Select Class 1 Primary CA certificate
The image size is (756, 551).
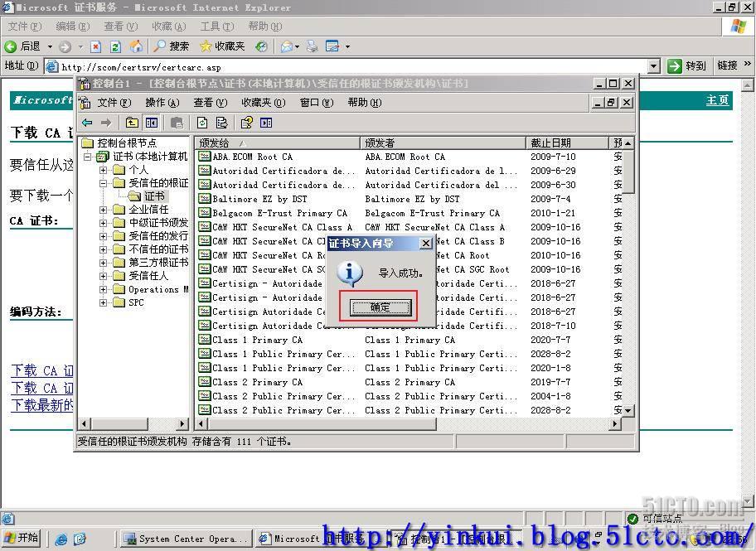(x=258, y=340)
